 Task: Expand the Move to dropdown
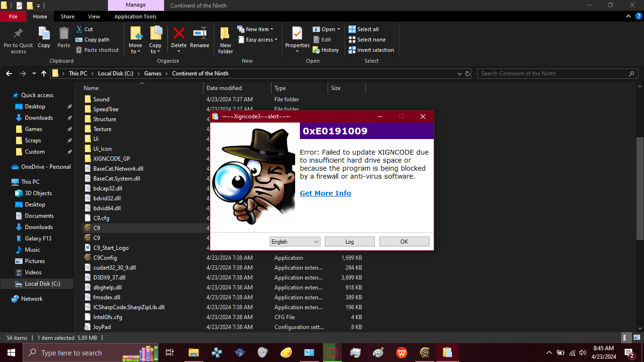tap(136, 51)
